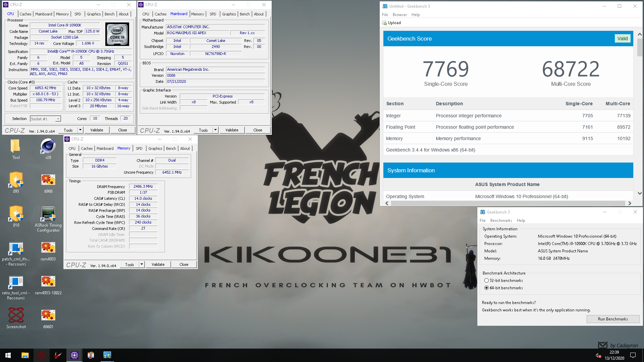
Task: Click the Uncore Frequency value field
Action: click(172, 172)
